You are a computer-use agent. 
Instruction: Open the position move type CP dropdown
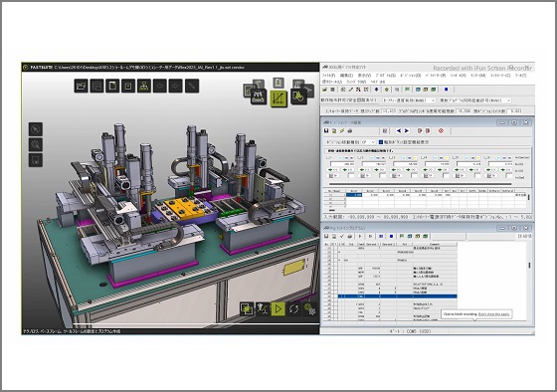click(368, 142)
